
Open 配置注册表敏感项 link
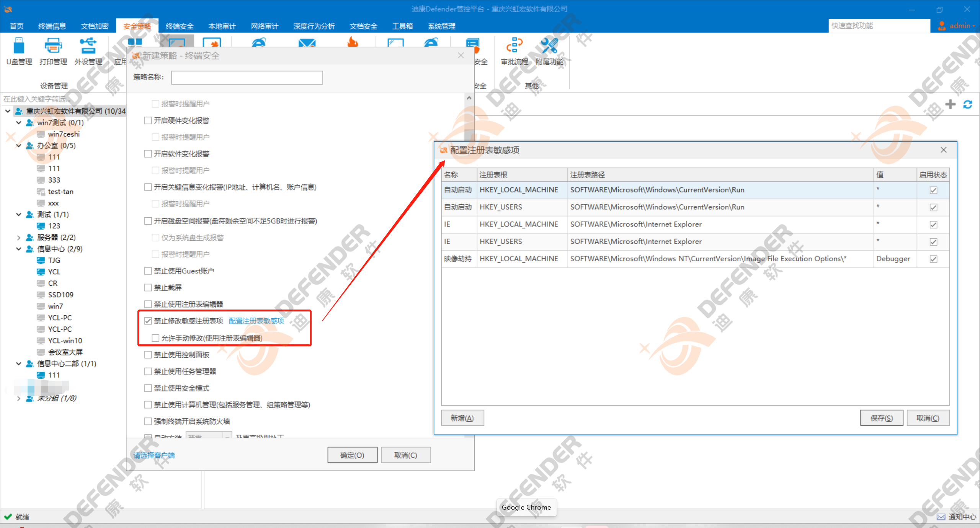pos(256,321)
